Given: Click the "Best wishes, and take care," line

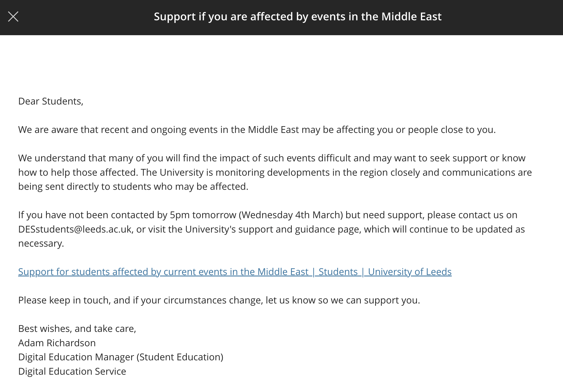Looking at the screenshot, I should point(77,329).
